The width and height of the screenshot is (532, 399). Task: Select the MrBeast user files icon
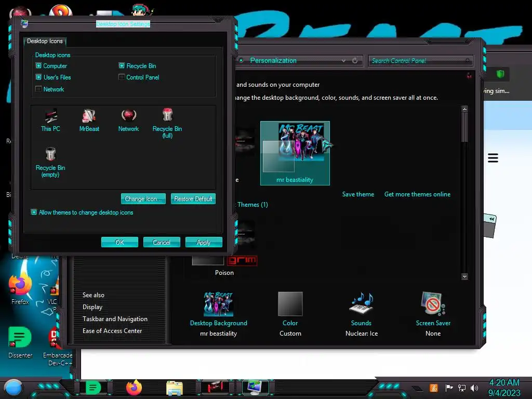coord(89,120)
